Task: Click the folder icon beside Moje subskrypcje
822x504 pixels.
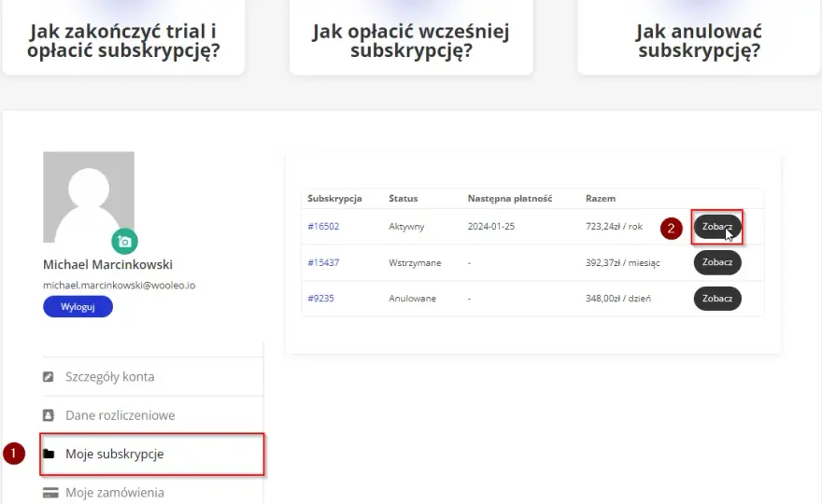Action: (49, 454)
